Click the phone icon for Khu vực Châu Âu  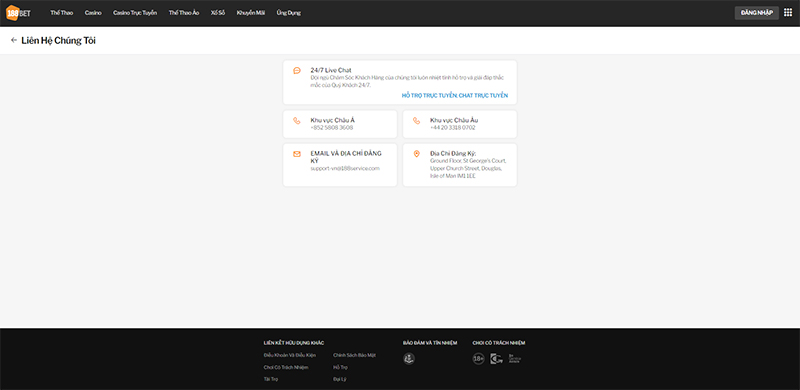coord(416,121)
